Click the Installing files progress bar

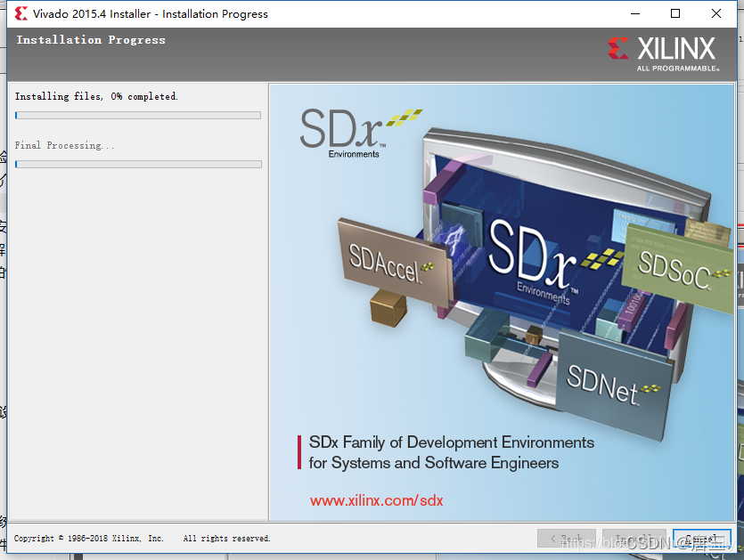(x=138, y=115)
